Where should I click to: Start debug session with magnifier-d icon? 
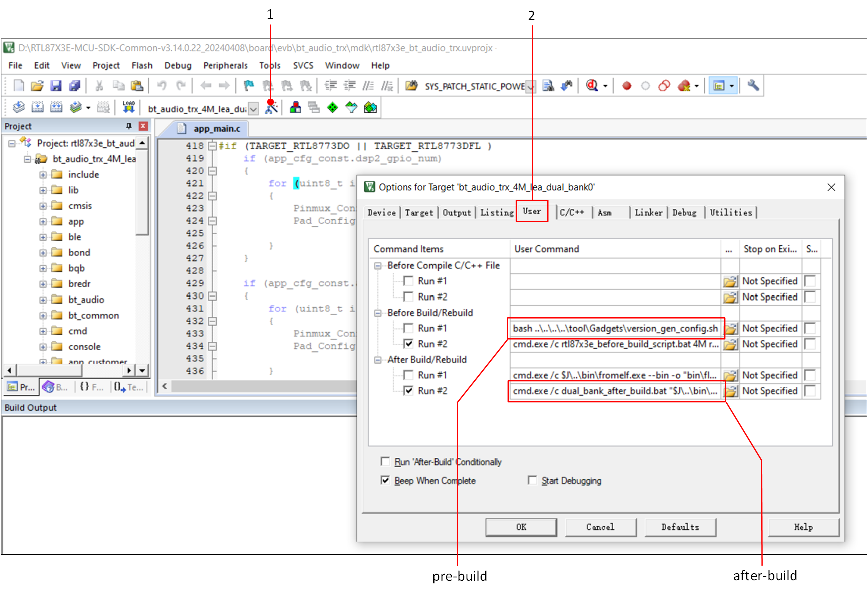click(592, 86)
